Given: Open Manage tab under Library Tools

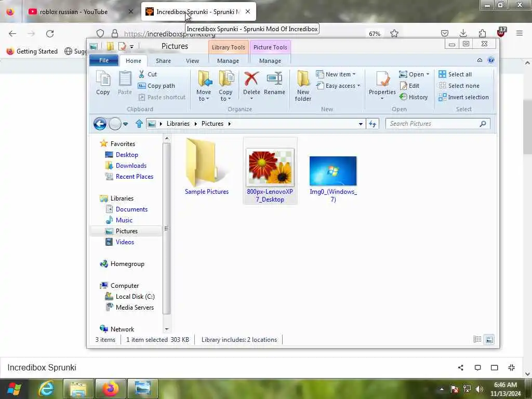Looking at the screenshot, I should point(228,61).
